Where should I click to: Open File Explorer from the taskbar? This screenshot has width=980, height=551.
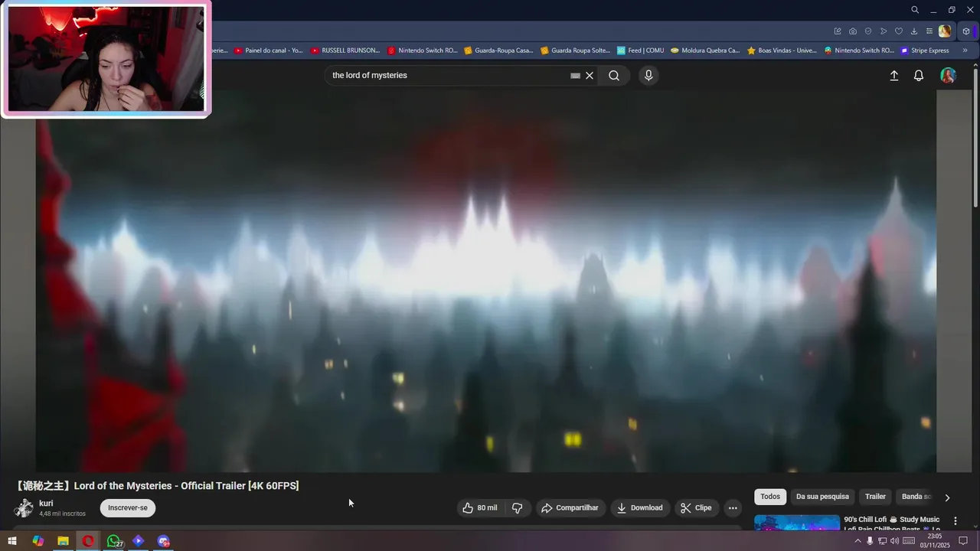point(63,541)
